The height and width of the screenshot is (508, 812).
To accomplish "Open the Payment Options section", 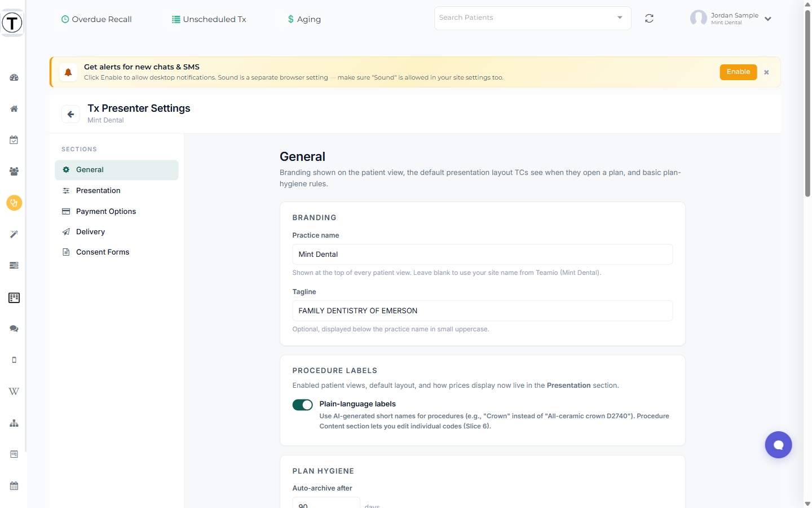I will [117, 211].
